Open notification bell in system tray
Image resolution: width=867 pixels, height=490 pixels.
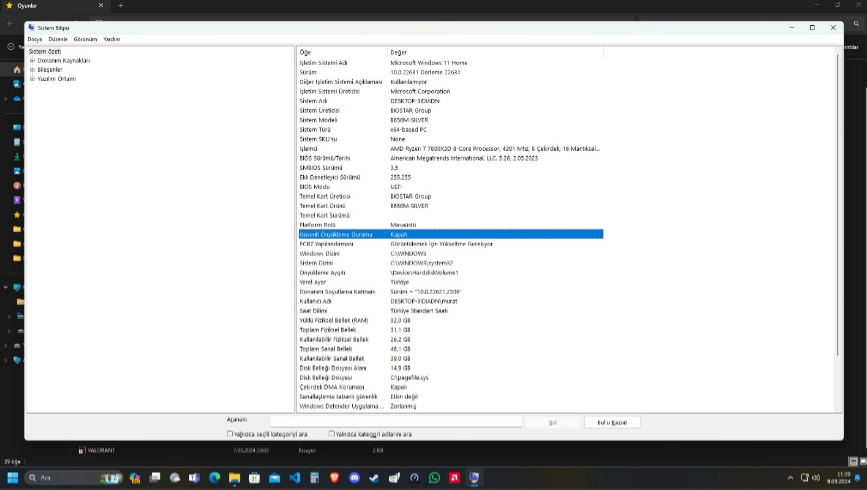point(858,478)
